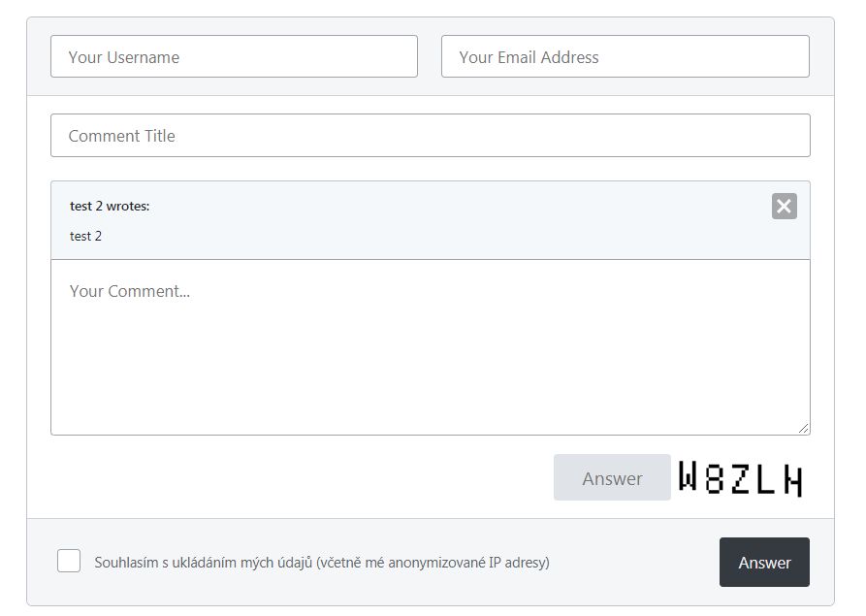Grab the comment box resize handle
Screen dimensions: 866x616
[x=803, y=428]
